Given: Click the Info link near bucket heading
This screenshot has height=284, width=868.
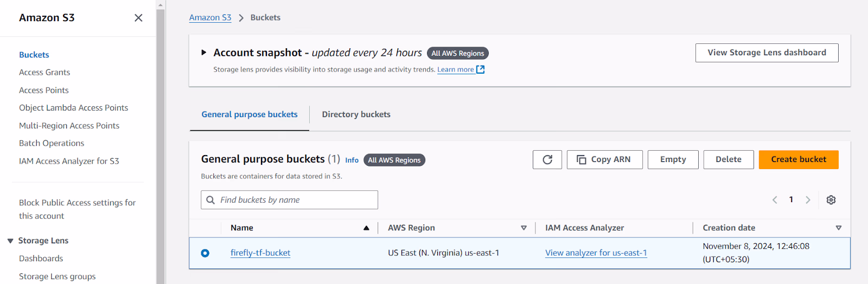Looking at the screenshot, I should click(352, 160).
